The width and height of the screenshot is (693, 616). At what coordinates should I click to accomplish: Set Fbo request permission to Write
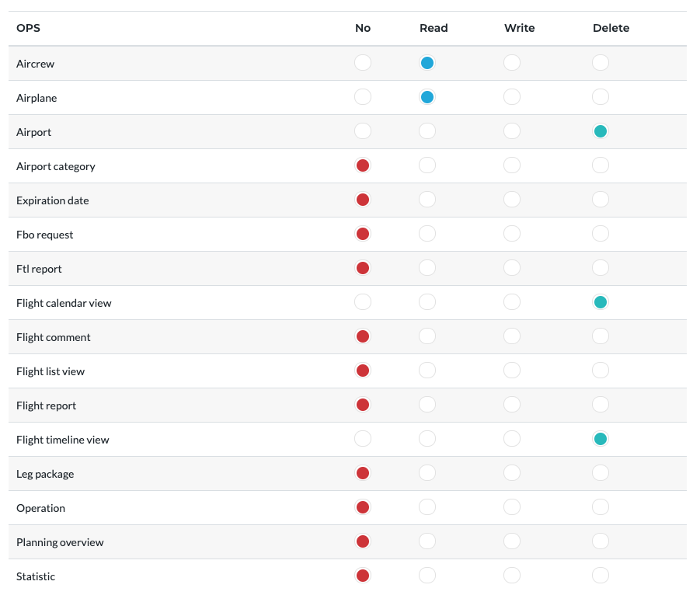(512, 234)
